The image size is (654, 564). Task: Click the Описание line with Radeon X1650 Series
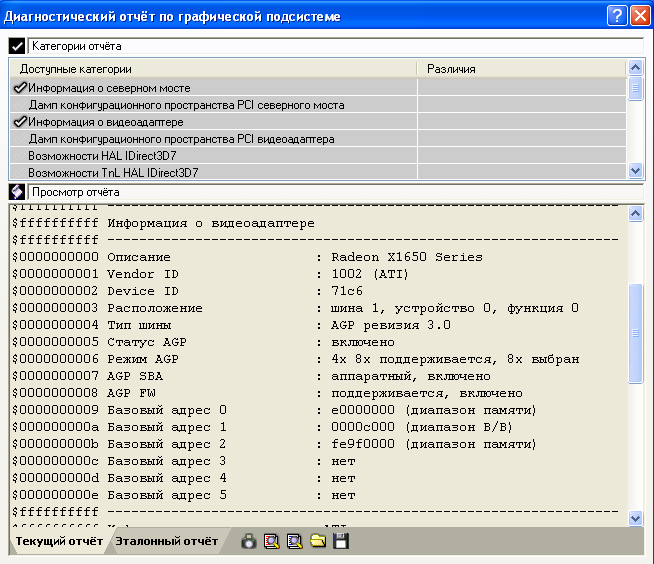pos(247,257)
